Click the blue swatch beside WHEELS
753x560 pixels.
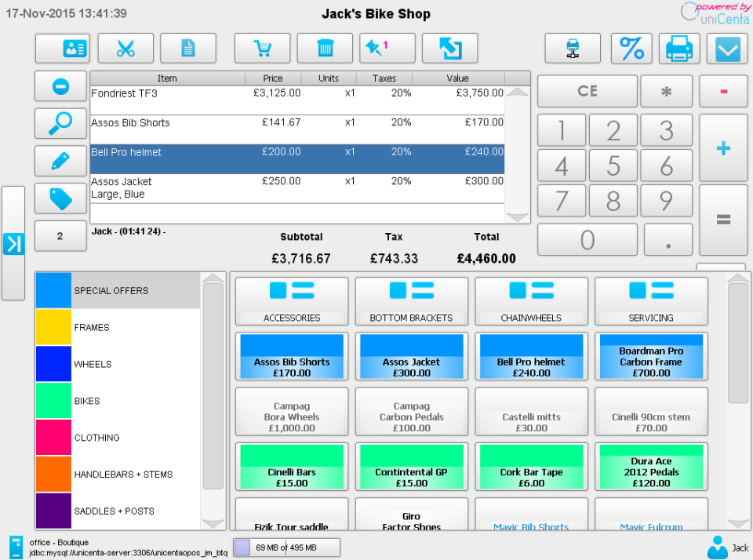pyautogui.click(x=52, y=364)
